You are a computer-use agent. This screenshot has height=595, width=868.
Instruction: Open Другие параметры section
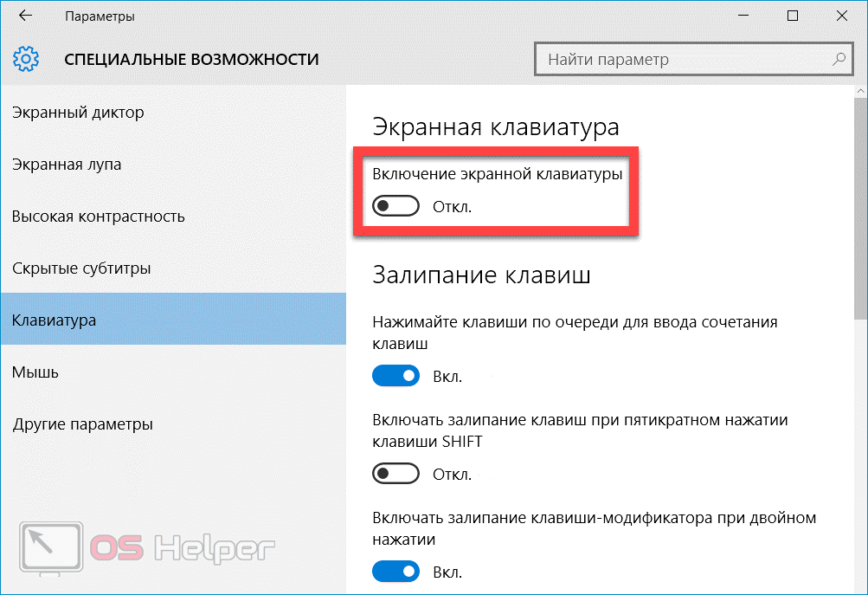[82, 424]
